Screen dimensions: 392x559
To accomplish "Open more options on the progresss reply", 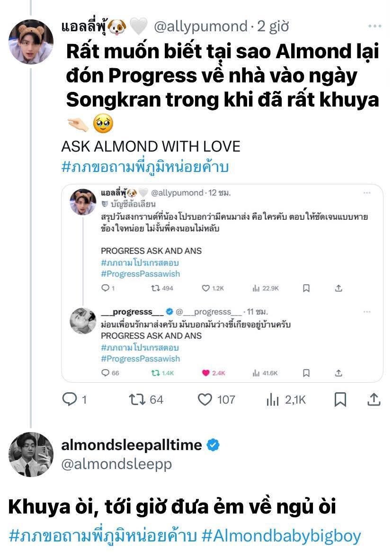I will (x=367, y=312).
